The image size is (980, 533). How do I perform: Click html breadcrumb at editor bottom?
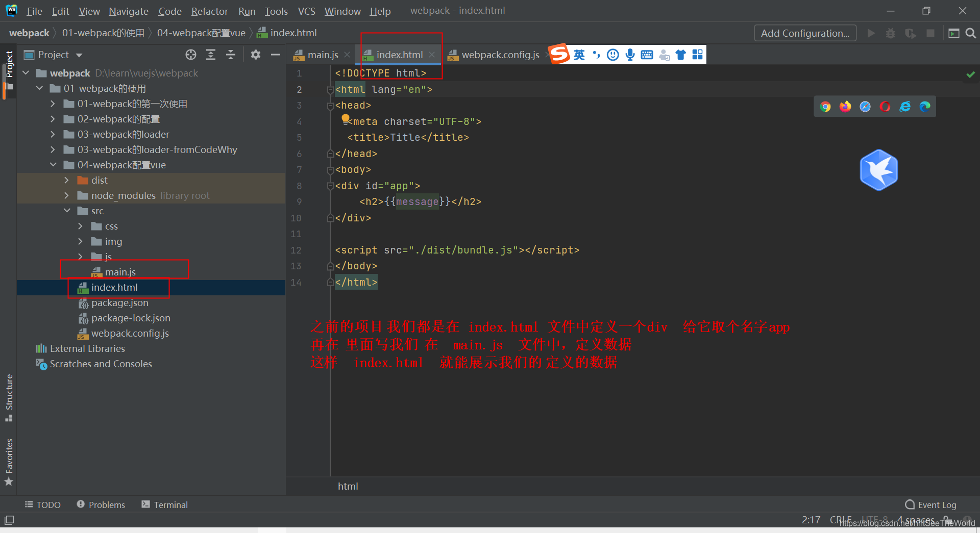pos(348,486)
